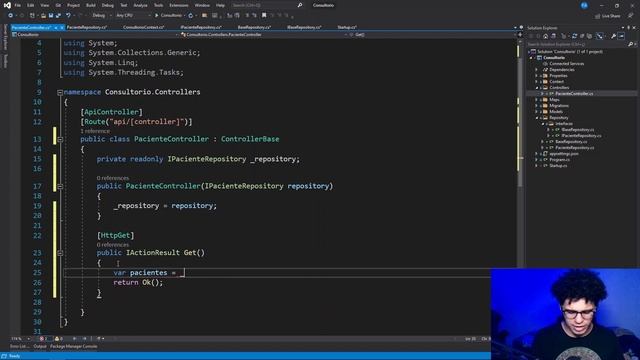Collapse the namespace Consultorio.Controllers code block
Viewport: 640px width, 360px height.
60,93
